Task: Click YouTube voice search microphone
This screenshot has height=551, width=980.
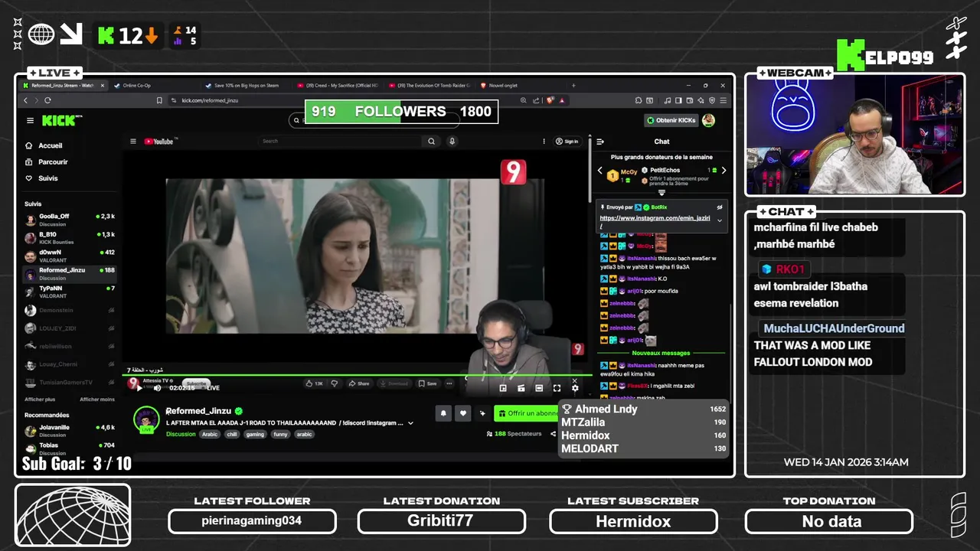Action: [x=452, y=141]
